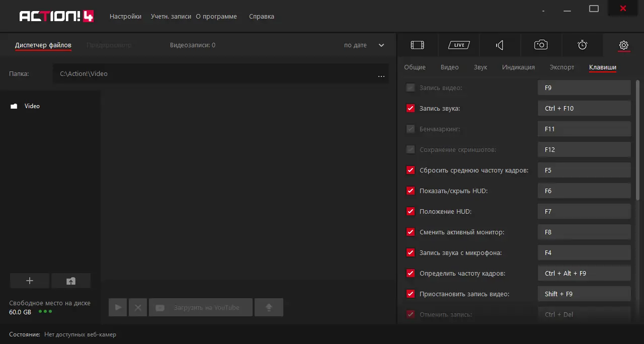644x344 pixels.
Task: Click the Ctrl + F10 hotkey field
Action: click(x=584, y=108)
